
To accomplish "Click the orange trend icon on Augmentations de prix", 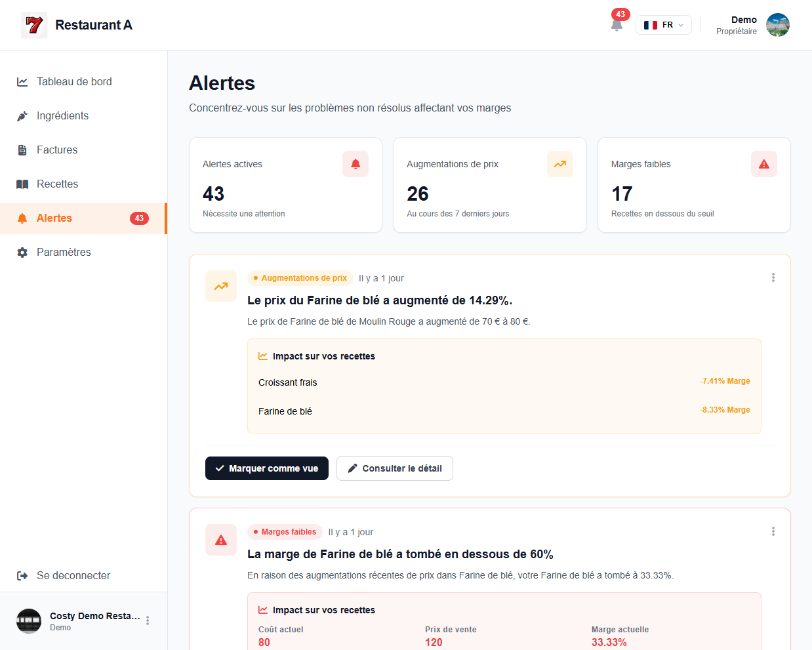I will tap(559, 164).
